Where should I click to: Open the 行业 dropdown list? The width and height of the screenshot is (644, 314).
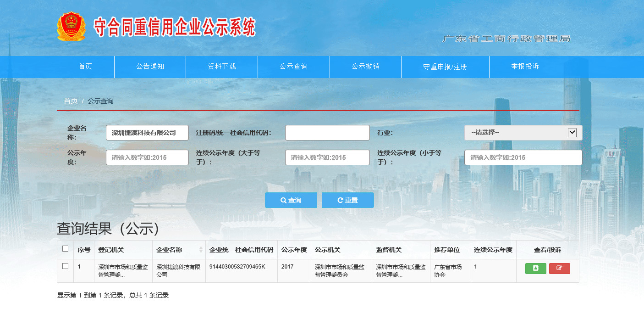[x=523, y=133]
